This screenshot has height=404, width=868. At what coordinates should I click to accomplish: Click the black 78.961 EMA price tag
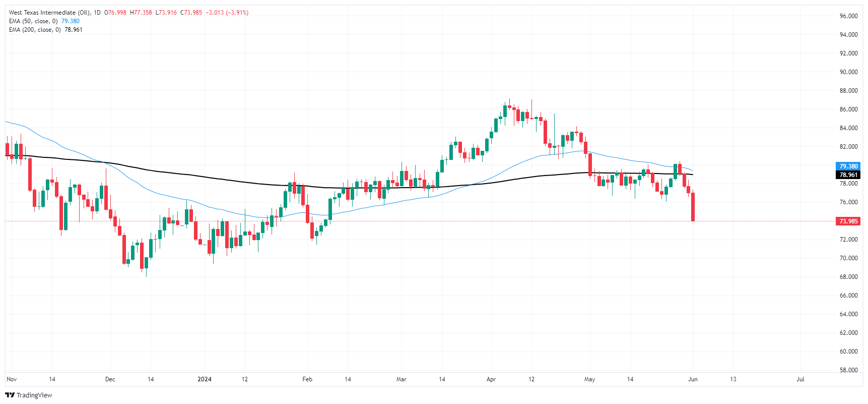848,175
